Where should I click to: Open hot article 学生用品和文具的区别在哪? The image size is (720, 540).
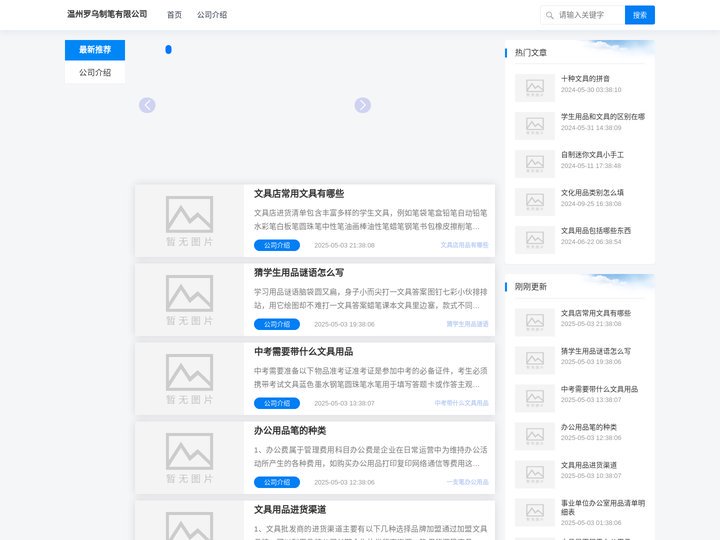(602, 117)
